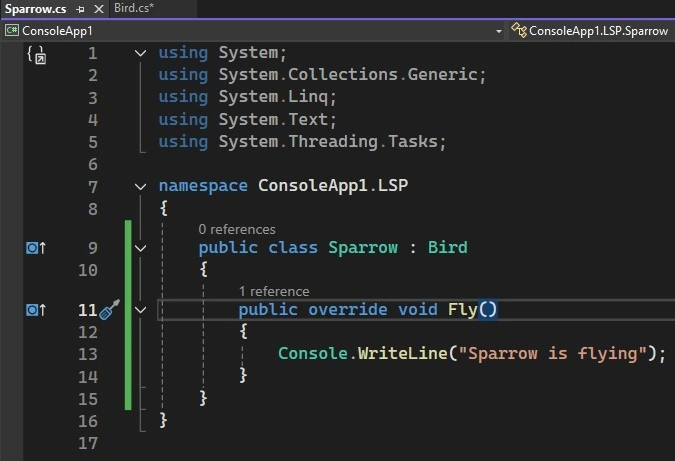Toggle pin on Sparrow.cs tab
Image resolution: width=675 pixels, height=461 pixels.
(x=80, y=9)
